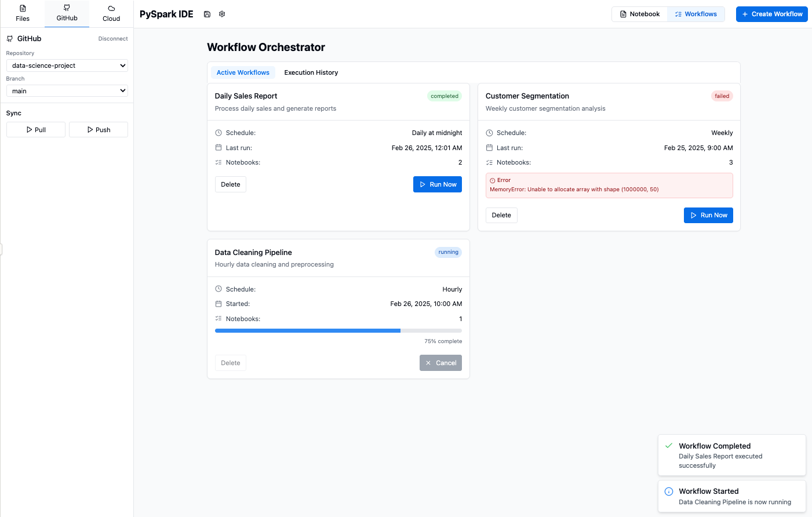
Task: Select the Active Workflows tab
Action: pos(243,72)
